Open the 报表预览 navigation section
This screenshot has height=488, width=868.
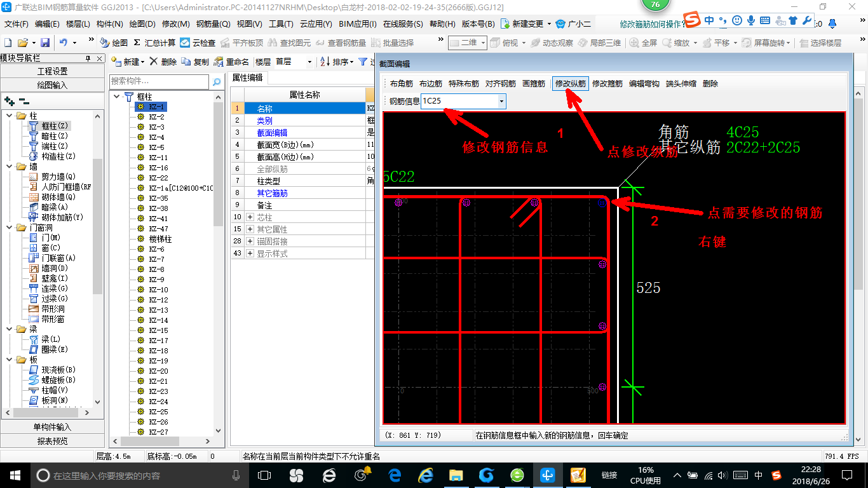(52, 441)
